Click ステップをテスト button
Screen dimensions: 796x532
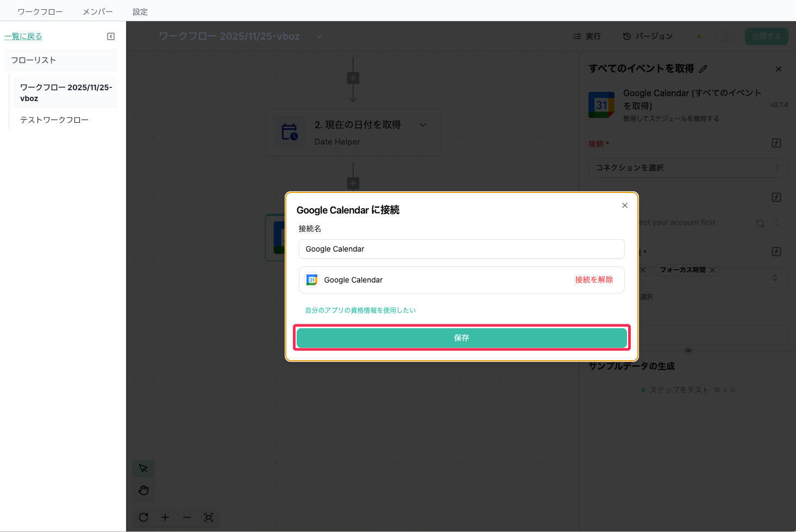(x=688, y=390)
